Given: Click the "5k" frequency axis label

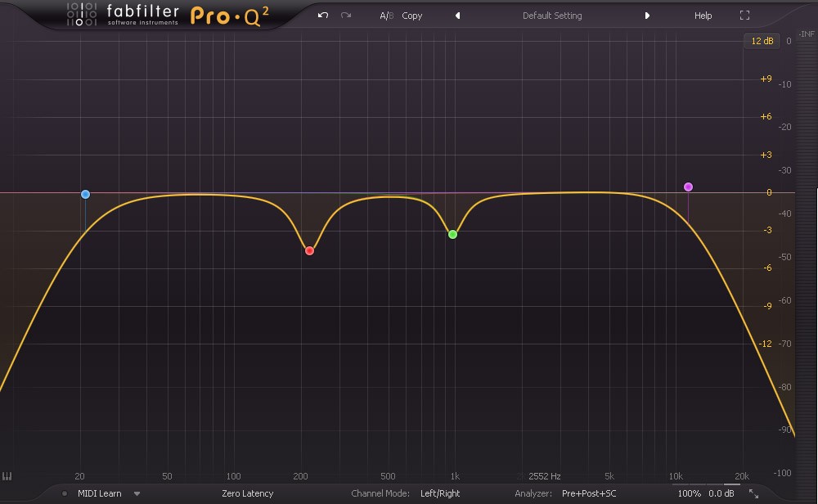Looking at the screenshot, I should 609,476.
